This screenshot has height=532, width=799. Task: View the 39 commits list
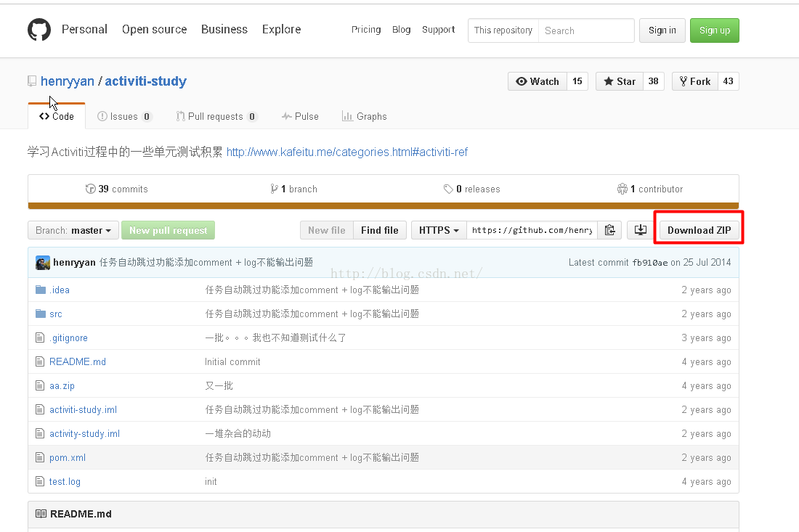click(x=117, y=189)
